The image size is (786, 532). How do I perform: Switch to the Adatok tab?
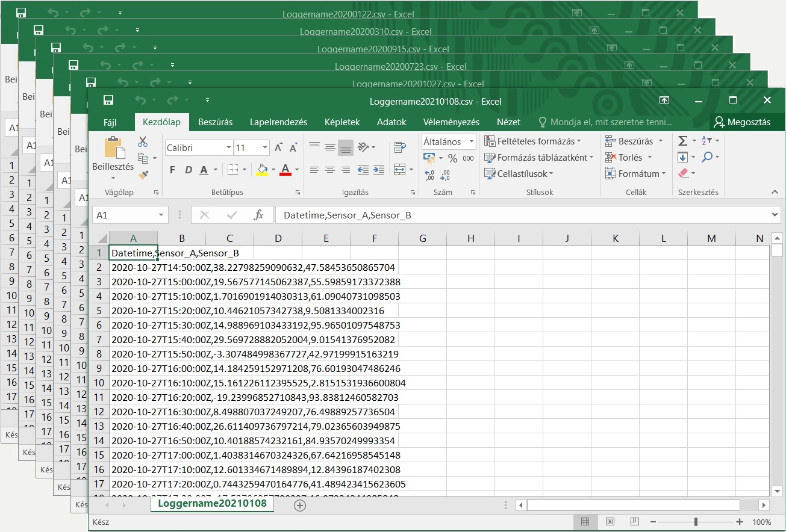click(x=391, y=122)
